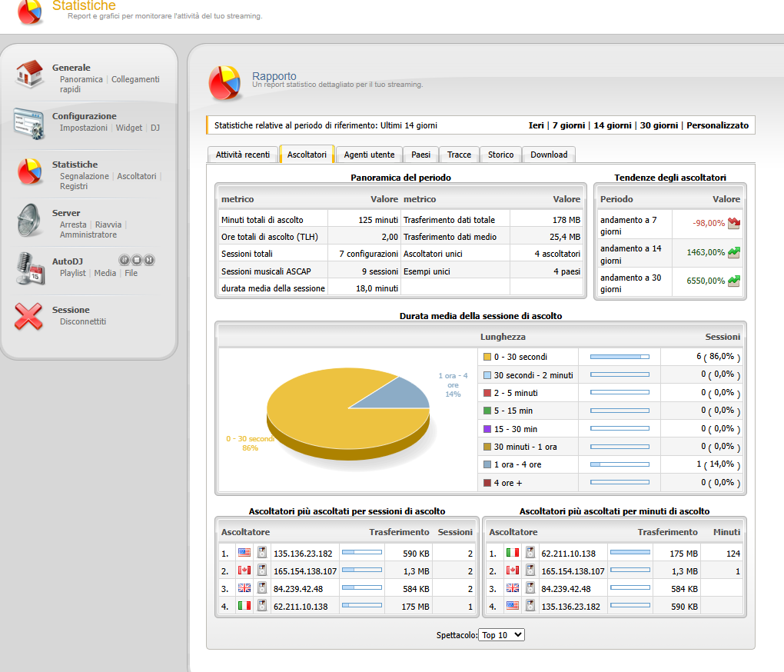Click the AutoDJ microphone calendar icon

[x=30, y=268]
